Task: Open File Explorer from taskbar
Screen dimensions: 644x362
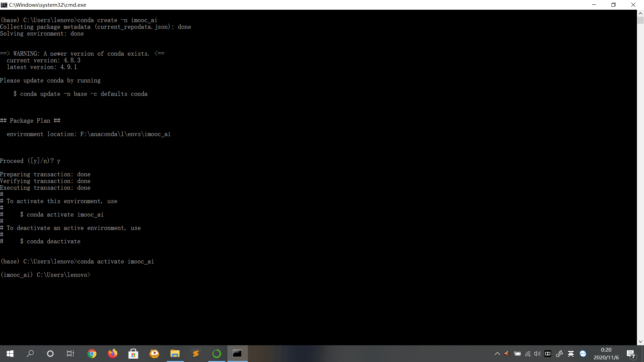Action: (175, 354)
